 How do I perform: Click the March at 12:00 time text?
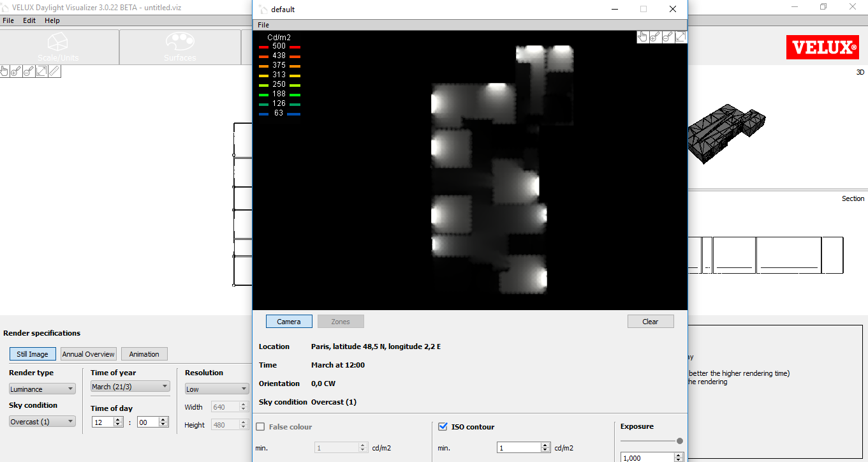[x=338, y=365]
